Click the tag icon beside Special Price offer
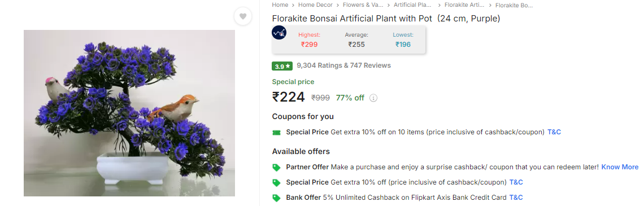Image resolution: width=644 pixels, height=206 pixels. (x=276, y=183)
